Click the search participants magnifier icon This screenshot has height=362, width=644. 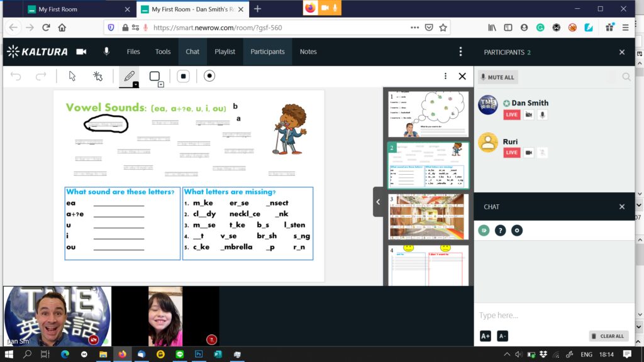(x=626, y=77)
